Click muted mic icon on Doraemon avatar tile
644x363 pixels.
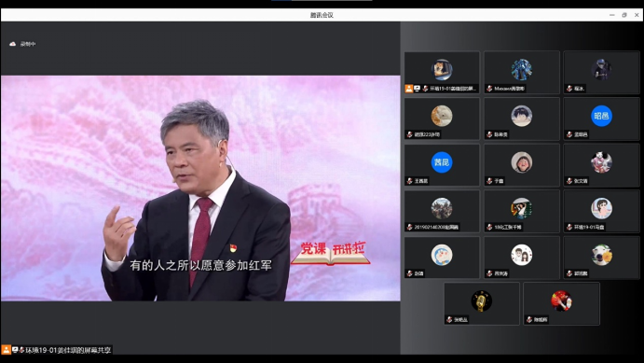coord(409,273)
